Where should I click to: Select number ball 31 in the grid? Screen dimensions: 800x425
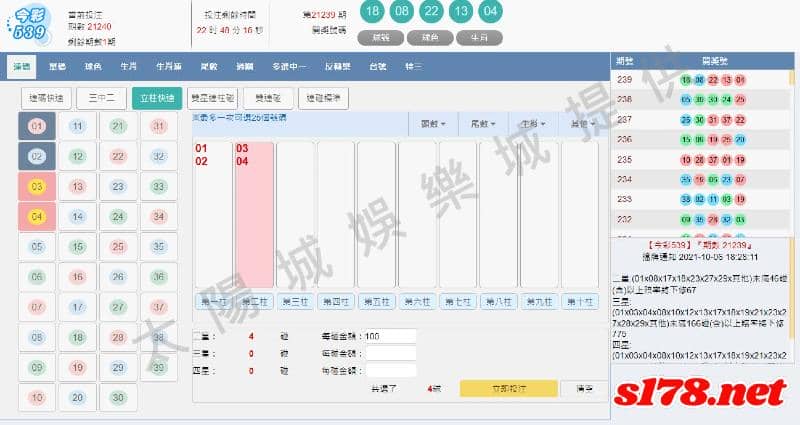click(x=159, y=126)
